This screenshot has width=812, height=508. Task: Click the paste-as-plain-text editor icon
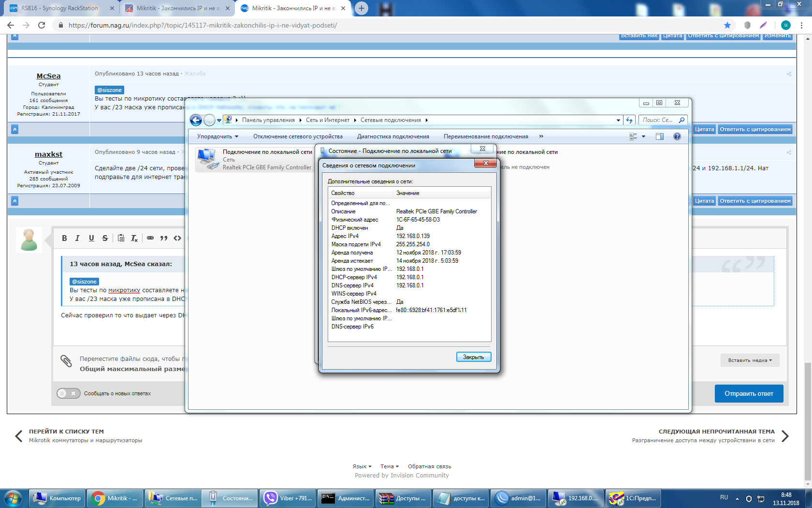[121, 238]
